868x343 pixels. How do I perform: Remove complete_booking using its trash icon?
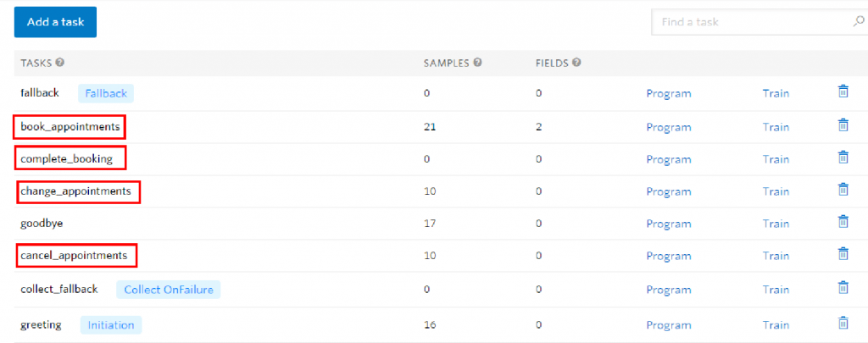(843, 158)
